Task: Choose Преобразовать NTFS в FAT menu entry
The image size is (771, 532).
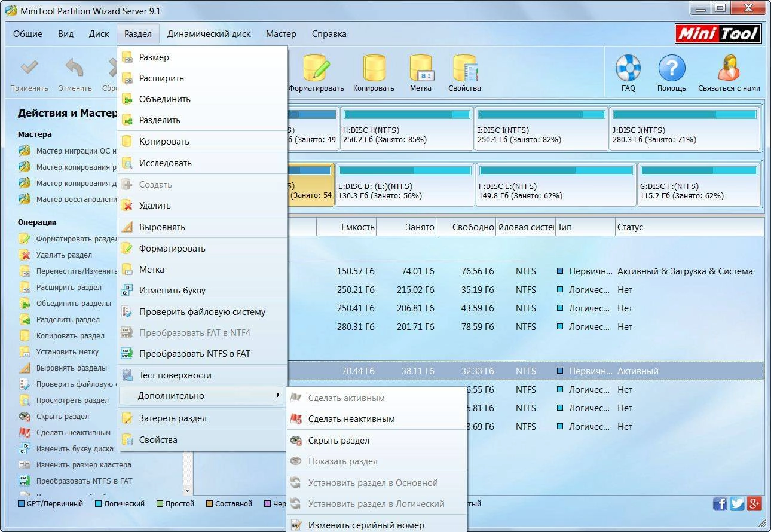Action: coord(203,354)
